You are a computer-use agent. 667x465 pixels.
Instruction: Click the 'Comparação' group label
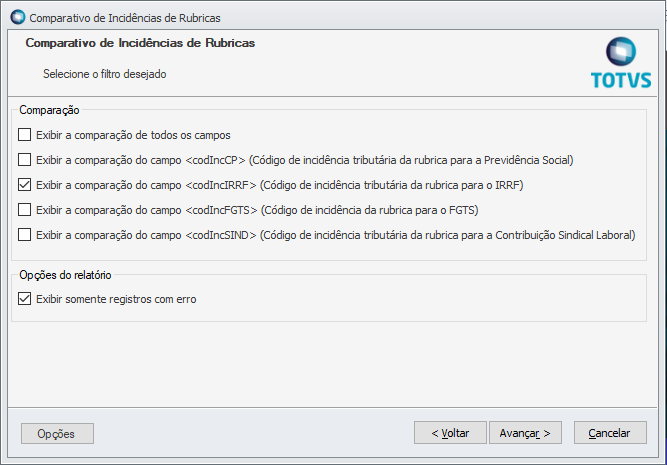tap(49, 109)
